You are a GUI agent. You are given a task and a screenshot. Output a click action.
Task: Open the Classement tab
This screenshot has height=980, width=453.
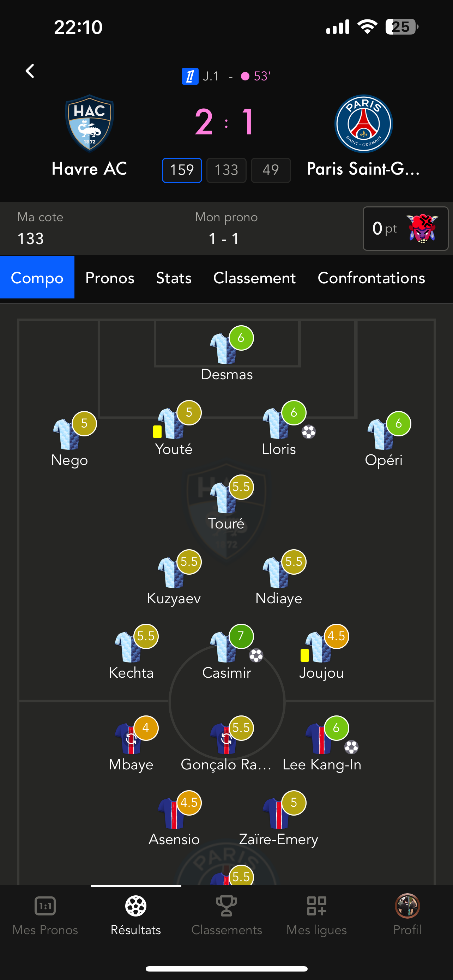[254, 278]
